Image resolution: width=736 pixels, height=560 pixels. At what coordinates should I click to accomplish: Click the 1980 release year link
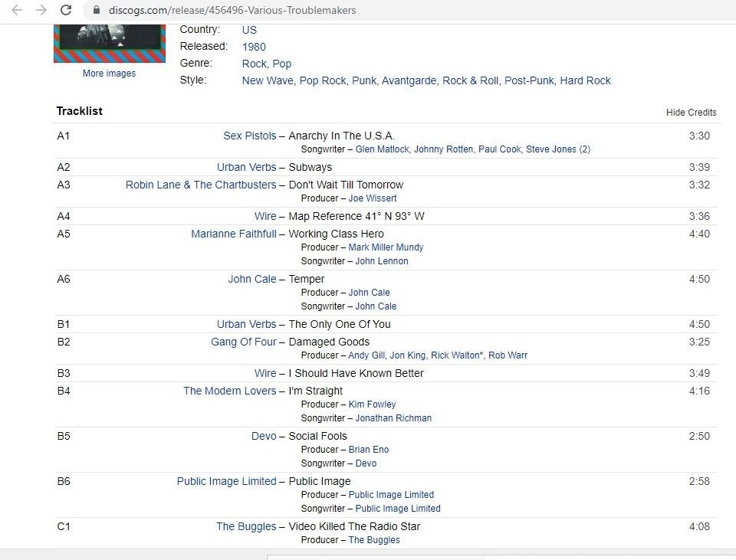[254, 47]
